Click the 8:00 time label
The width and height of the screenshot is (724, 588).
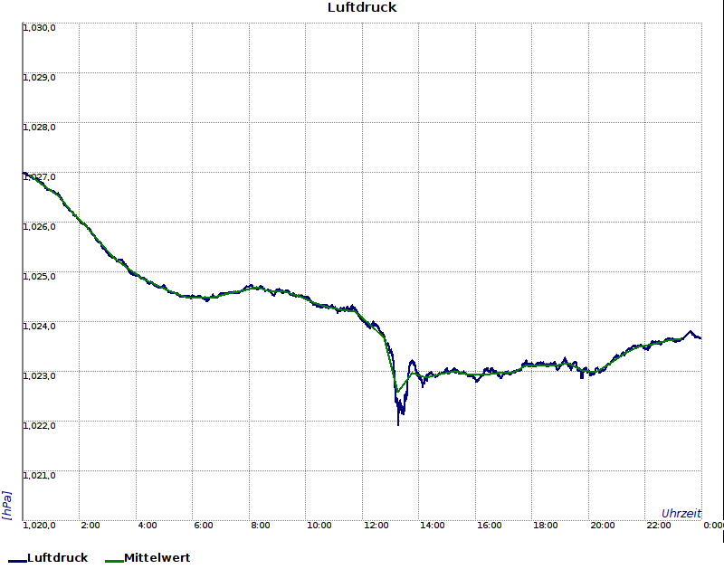pyautogui.click(x=261, y=526)
